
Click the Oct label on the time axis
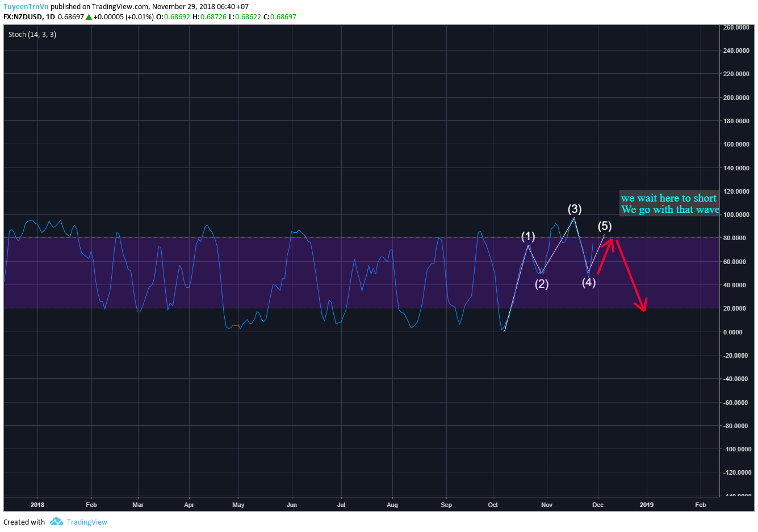tap(493, 505)
